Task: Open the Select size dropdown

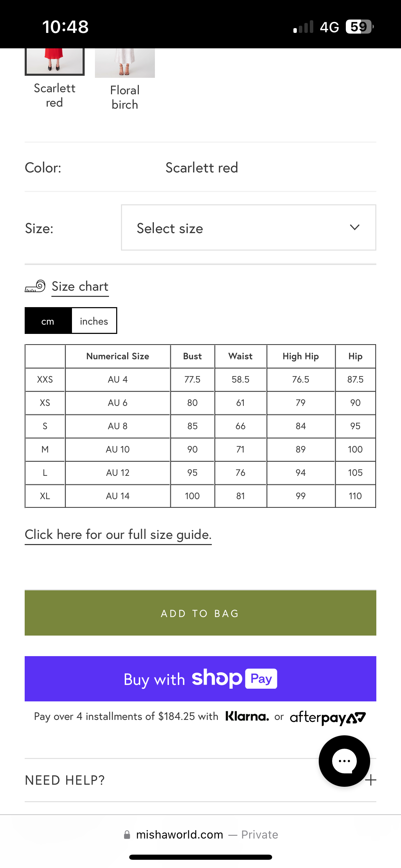Action: point(248,228)
